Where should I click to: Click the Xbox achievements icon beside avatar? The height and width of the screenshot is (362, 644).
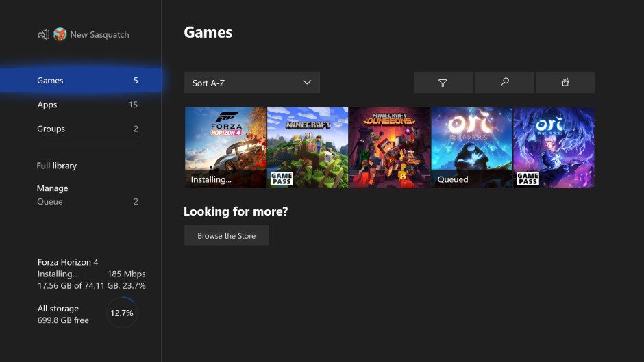pos(44,35)
